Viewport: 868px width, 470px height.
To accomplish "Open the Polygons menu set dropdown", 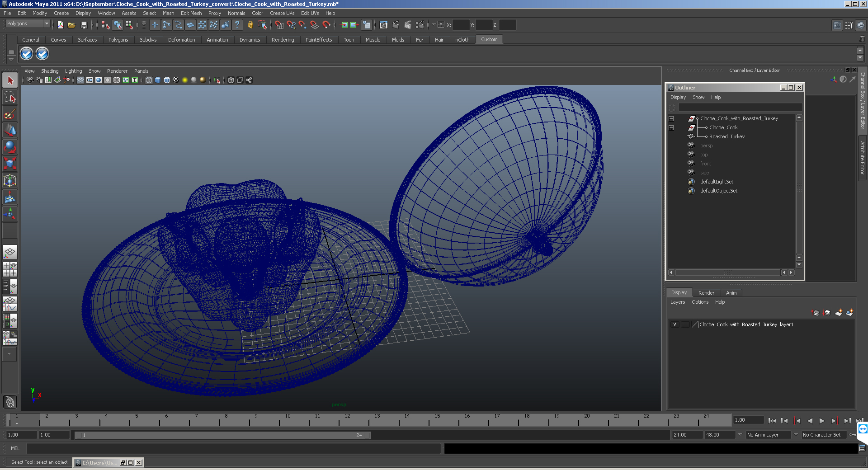I will [28, 23].
